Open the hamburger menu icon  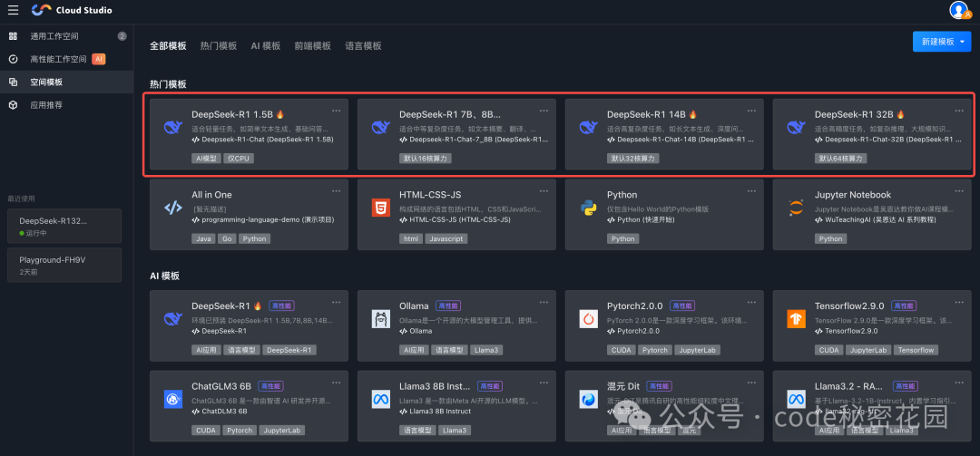[13, 10]
